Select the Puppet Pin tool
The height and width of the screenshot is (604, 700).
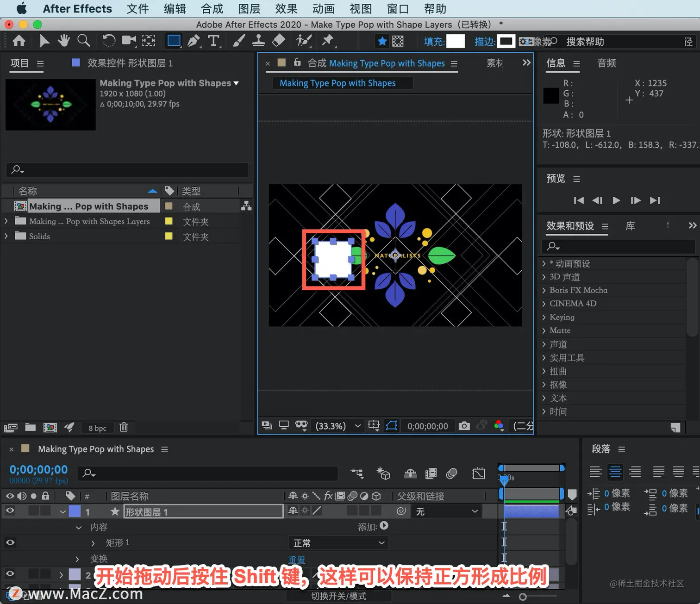(328, 41)
